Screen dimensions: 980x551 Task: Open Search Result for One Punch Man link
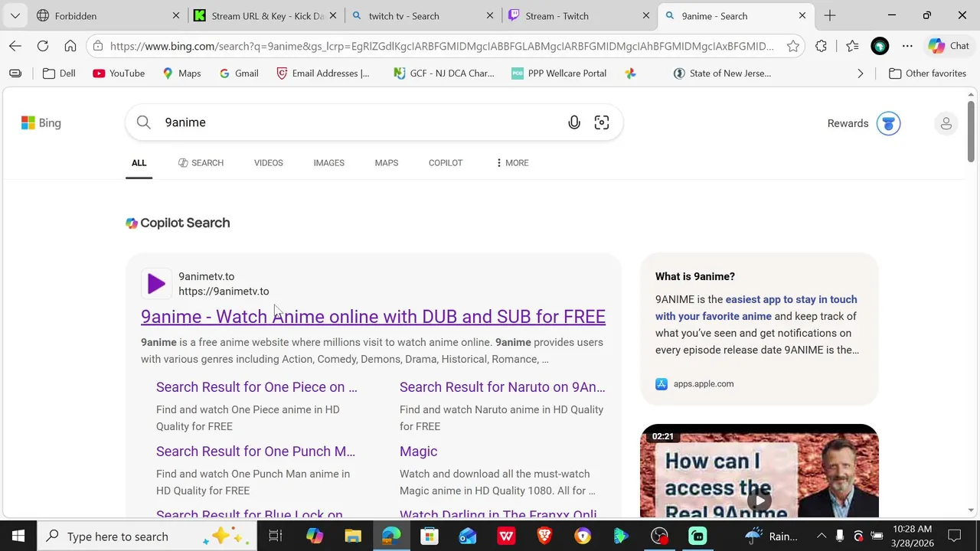point(256,452)
